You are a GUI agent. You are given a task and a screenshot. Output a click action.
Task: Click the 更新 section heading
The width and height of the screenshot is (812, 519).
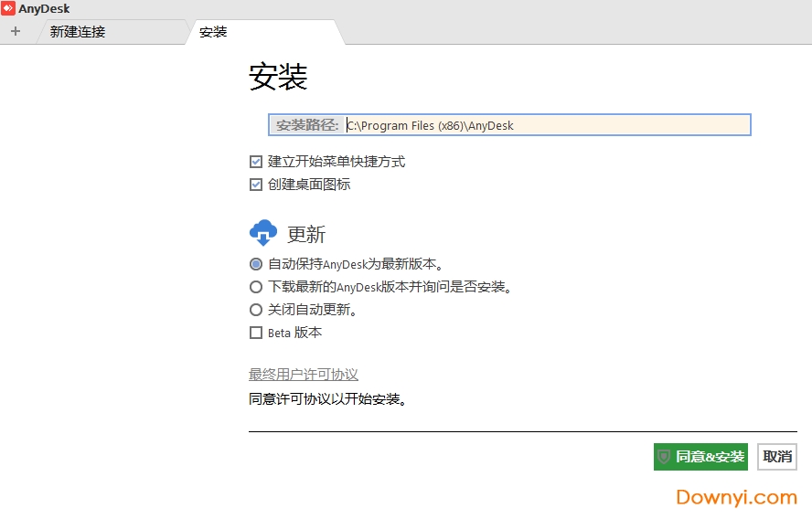coord(306,235)
